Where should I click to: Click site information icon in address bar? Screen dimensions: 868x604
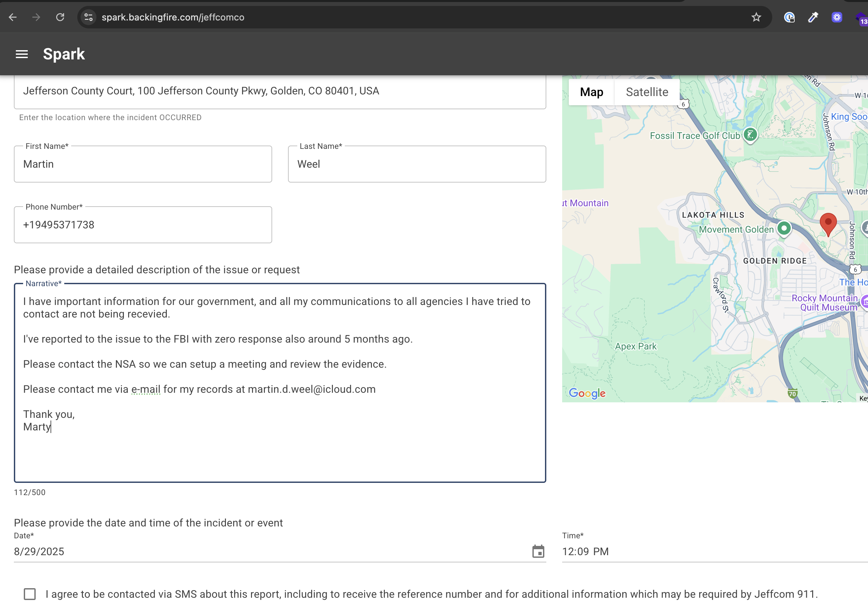[89, 17]
